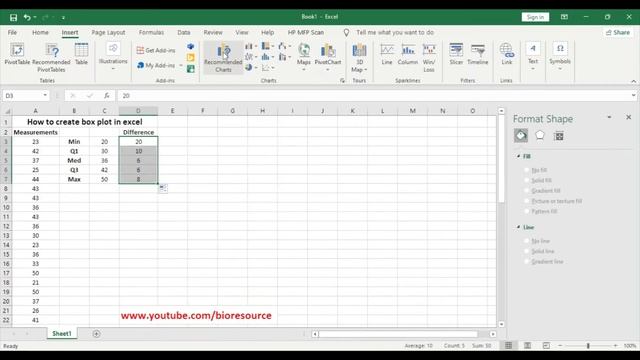Open the Name Box dropdown arrow
Image resolution: width=640 pixels, height=360 pixels.
coord(45,96)
